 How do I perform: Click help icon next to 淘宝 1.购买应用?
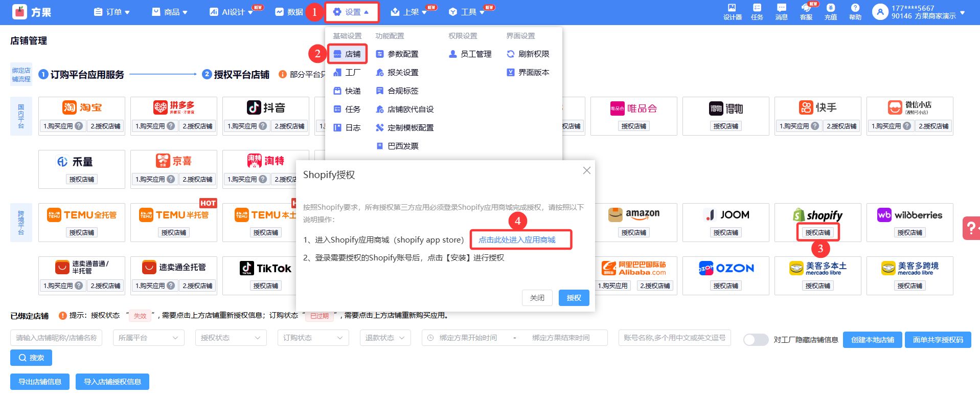click(79, 126)
